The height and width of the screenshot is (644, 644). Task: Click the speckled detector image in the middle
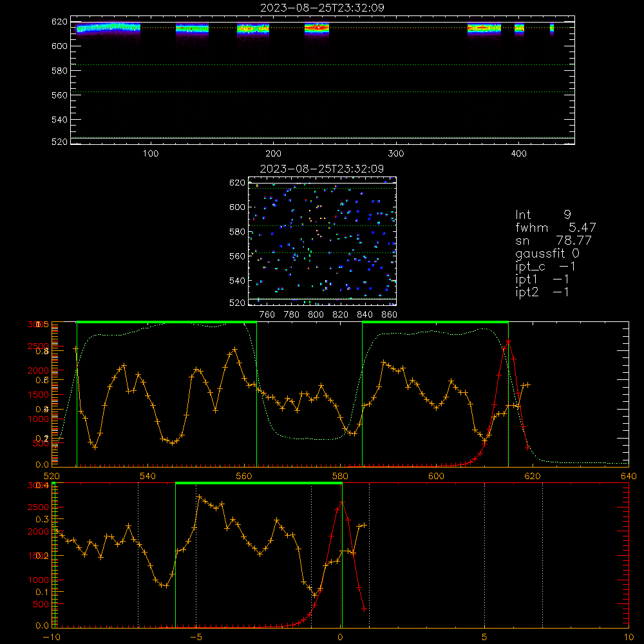coord(323,241)
